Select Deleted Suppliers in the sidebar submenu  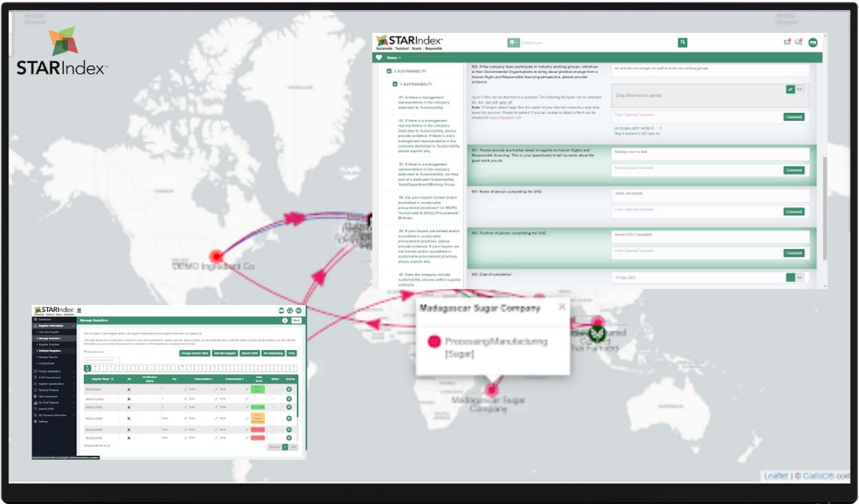point(49,351)
